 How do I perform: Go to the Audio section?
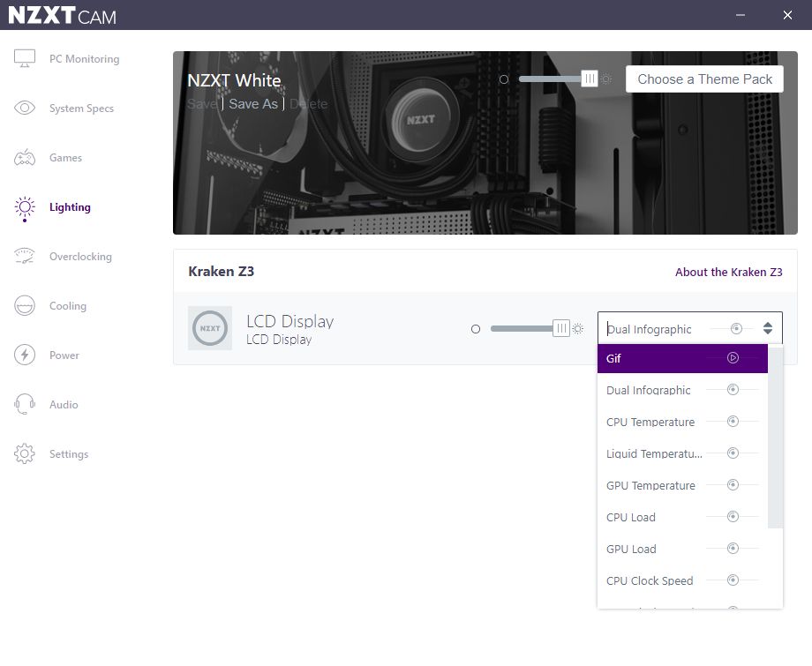(64, 405)
